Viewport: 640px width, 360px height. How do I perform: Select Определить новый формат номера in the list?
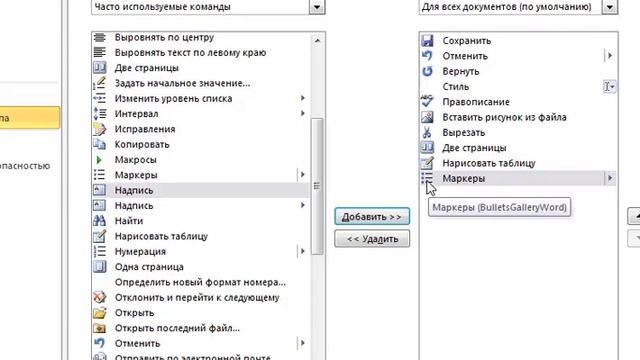coord(200,282)
